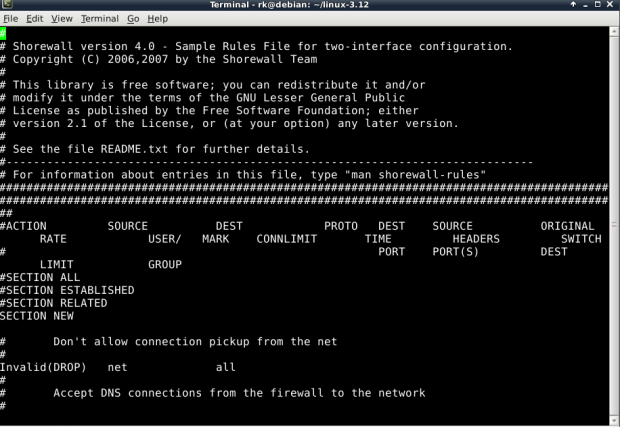
Task: Click the text 'SECTION NEW'
Action: click(37, 316)
